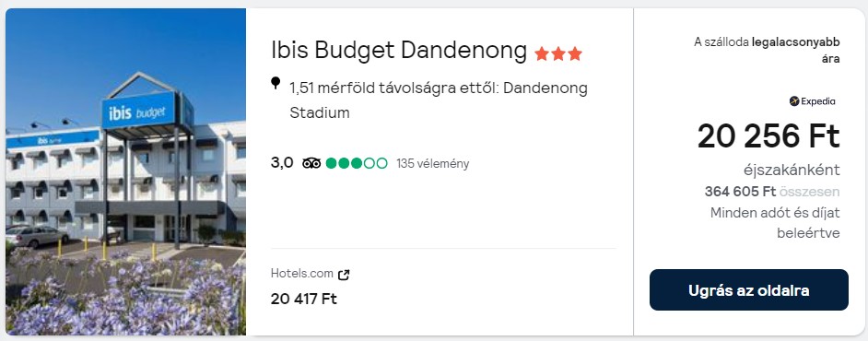This screenshot has height=341, width=868.
Task: Click the Hotels.com external link icon
Action: [x=344, y=274]
